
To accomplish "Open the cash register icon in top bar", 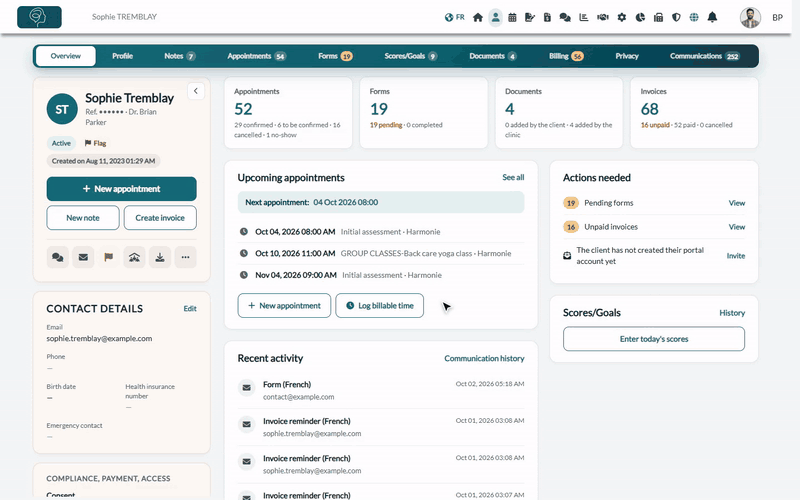I will click(658, 17).
